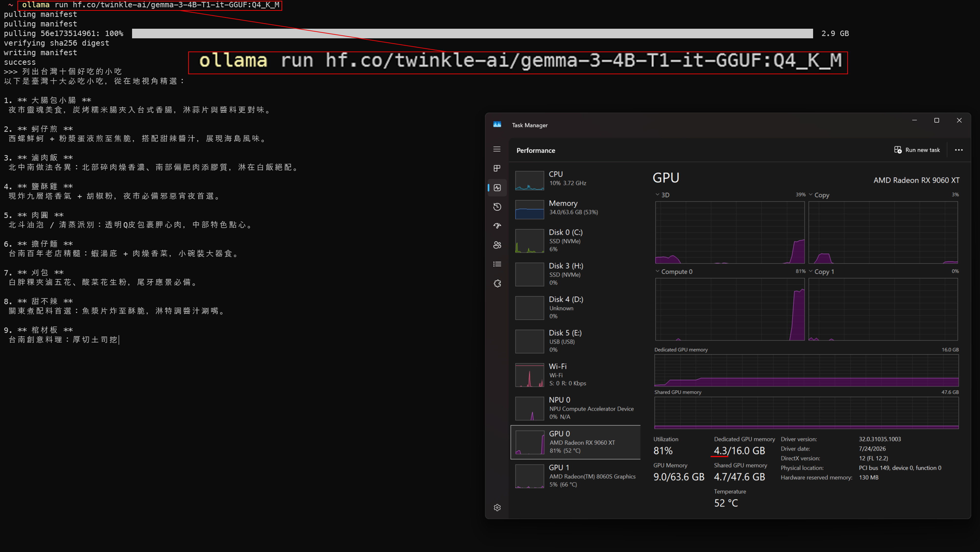Click the AMD Radeon RX 9060 XT heading
The image size is (980, 552).
pos(916,180)
